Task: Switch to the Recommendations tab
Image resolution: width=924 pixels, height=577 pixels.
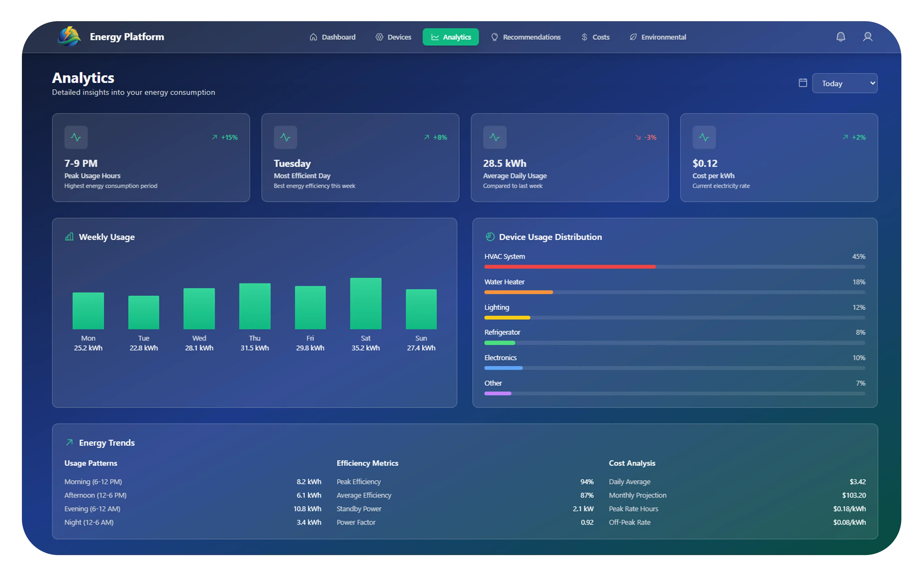Action: 526,37
